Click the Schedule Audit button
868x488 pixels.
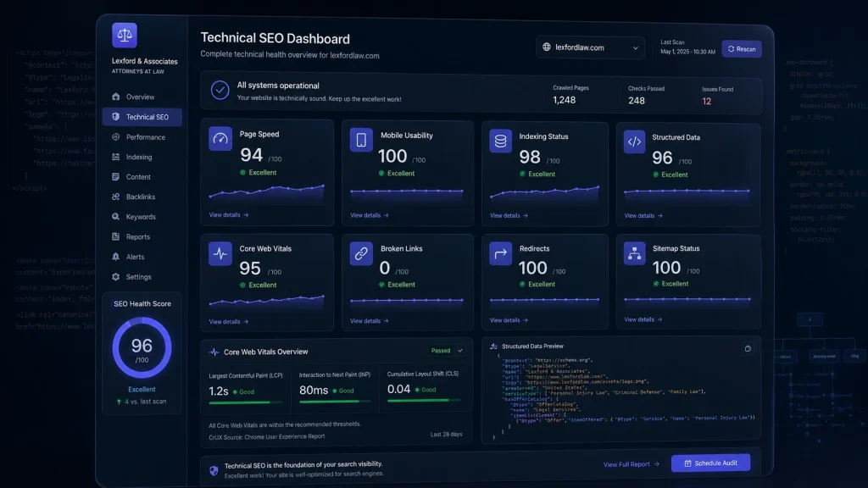(x=711, y=463)
